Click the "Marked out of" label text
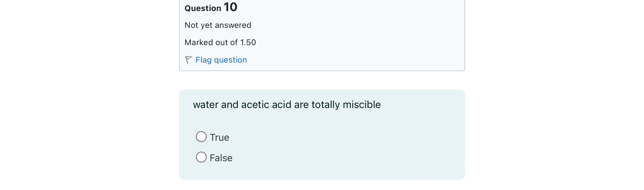 coord(211,43)
